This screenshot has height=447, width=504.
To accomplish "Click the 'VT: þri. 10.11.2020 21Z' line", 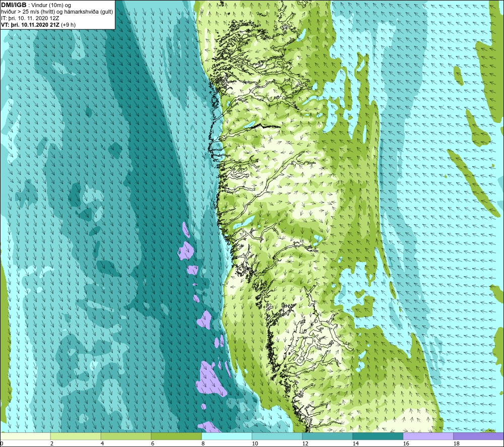I will (x=30, y=25).
